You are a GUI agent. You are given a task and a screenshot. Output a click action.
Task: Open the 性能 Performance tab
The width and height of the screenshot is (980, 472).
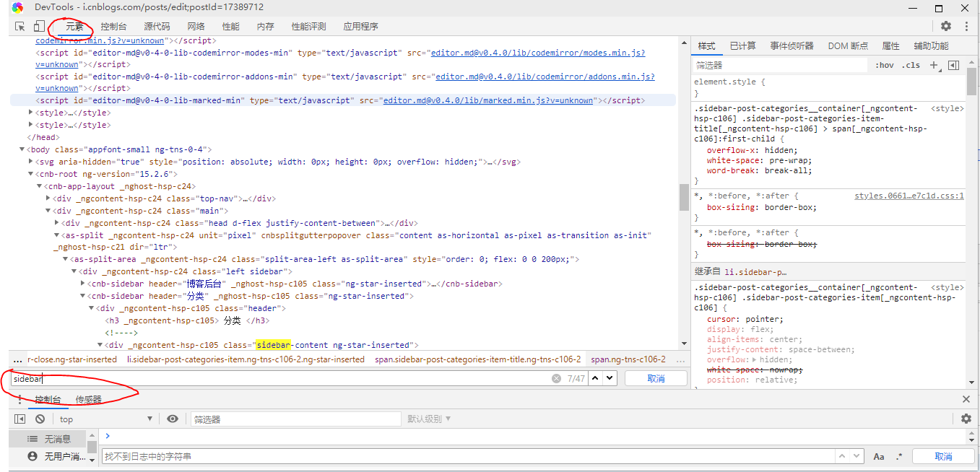point(231,26)
